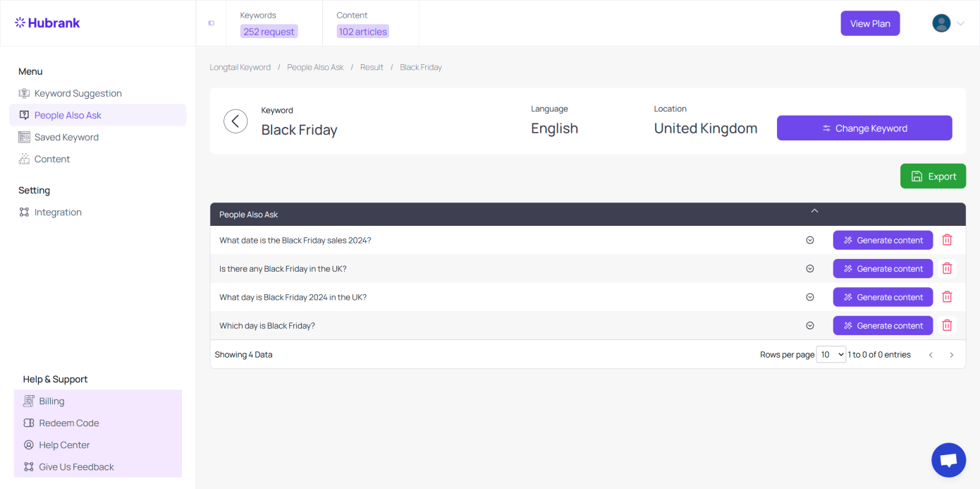Click the Change Keyword button
The image size is (980, 489).
coord(864,128)
